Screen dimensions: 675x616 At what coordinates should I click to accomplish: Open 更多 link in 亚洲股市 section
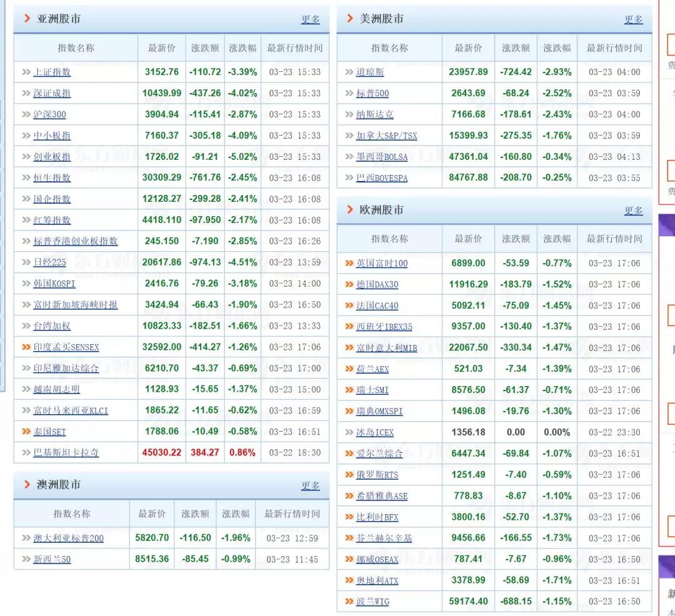[x=310, y=19]
